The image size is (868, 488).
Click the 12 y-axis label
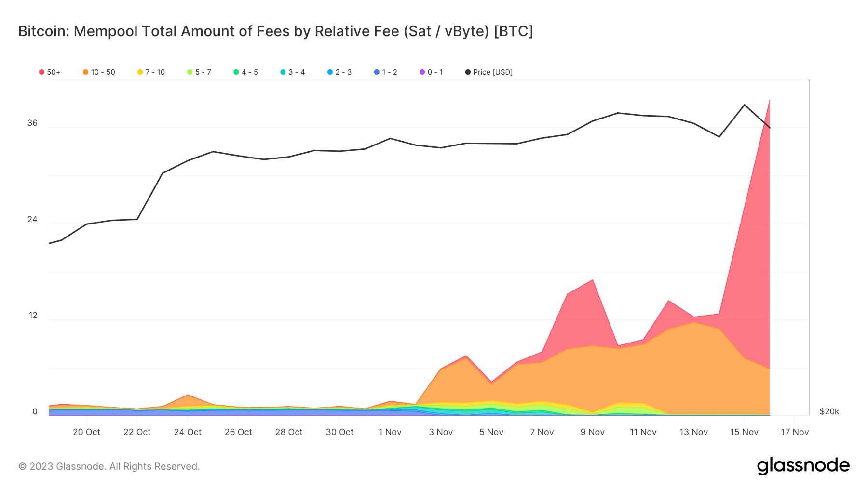point(33,316)
